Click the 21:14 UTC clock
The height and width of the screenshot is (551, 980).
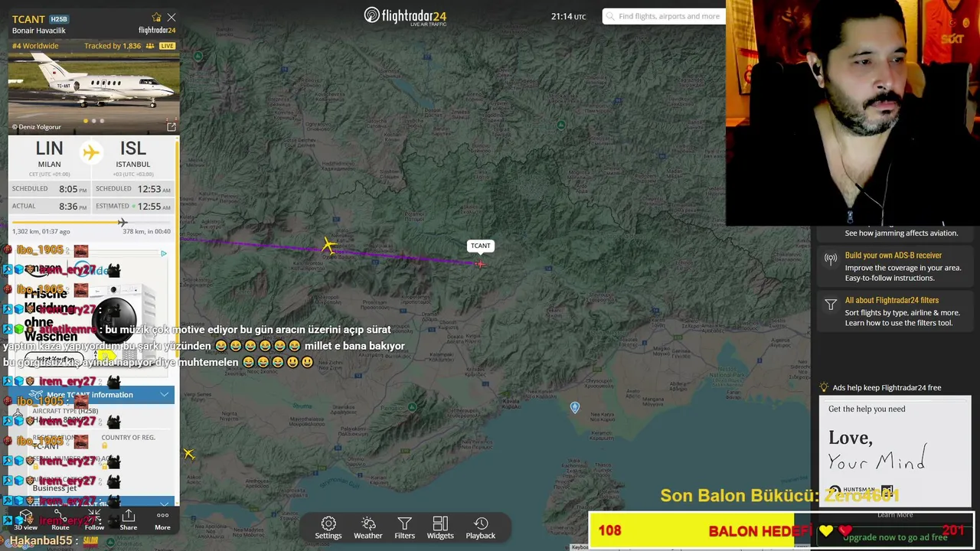pos(568,16)
